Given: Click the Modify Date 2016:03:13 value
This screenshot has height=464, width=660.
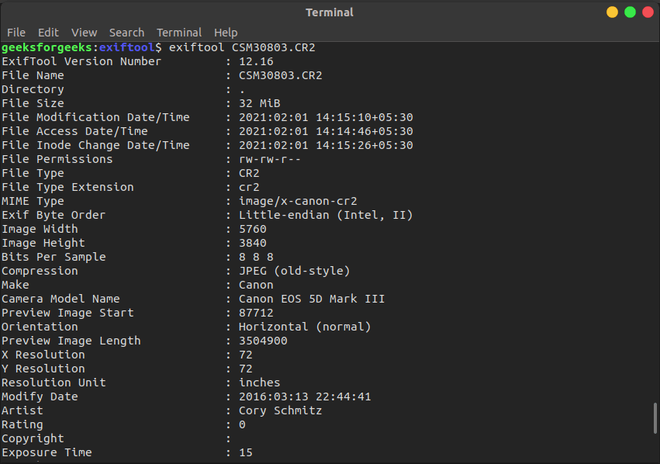Looking at the screenshot, I should 305,397.
